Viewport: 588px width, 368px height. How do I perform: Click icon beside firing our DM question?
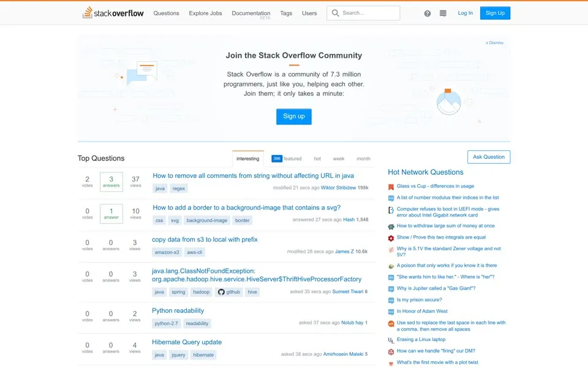[391, 352]
